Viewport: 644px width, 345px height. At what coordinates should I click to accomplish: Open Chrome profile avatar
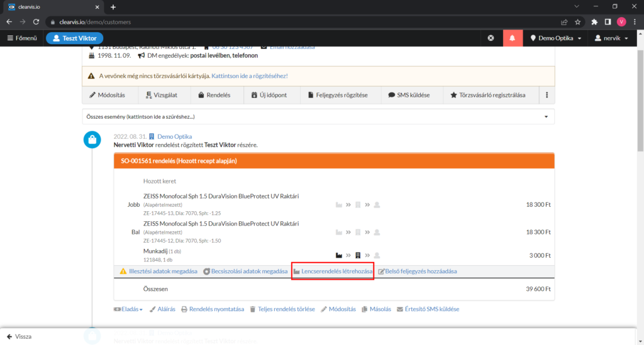coord(621,21)
